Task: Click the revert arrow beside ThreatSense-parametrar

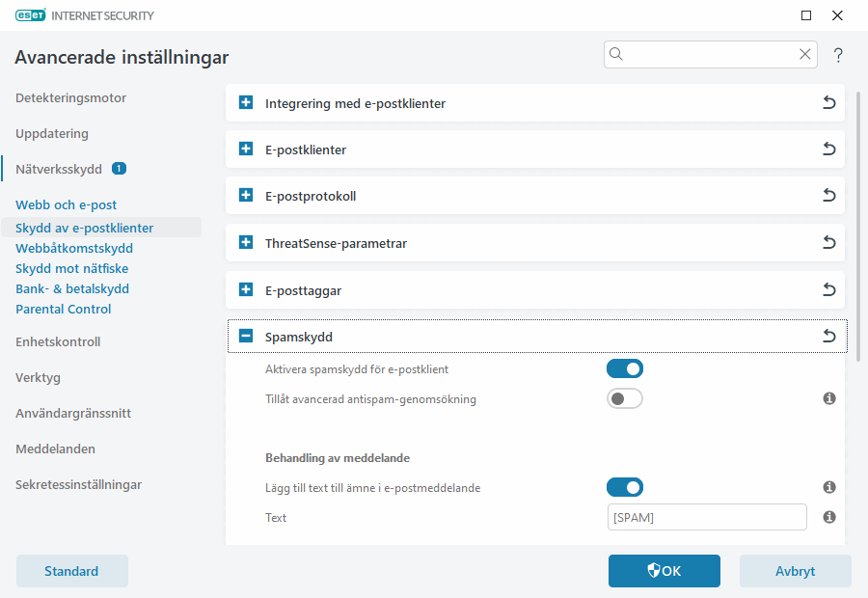Action: [x=828, y=242]
